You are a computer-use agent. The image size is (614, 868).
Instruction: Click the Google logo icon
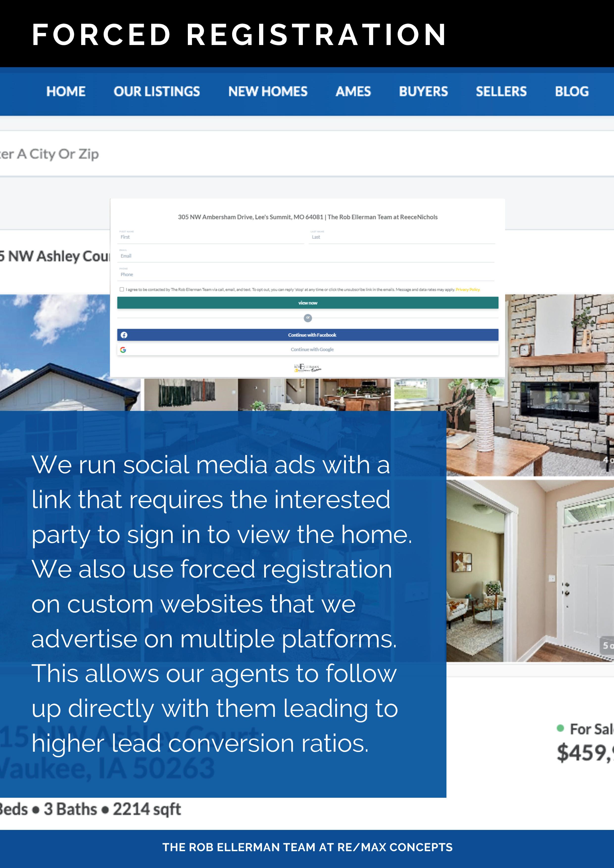[x=123, y=350]
